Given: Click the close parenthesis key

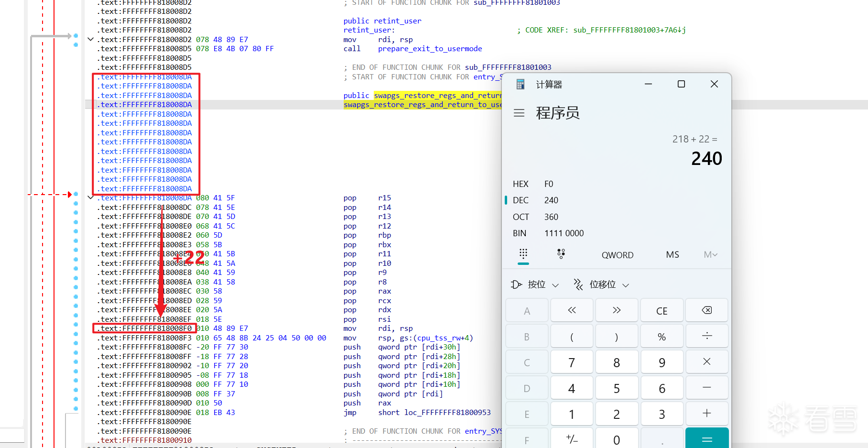Looking at the screenshot, I should pos(617,336).
